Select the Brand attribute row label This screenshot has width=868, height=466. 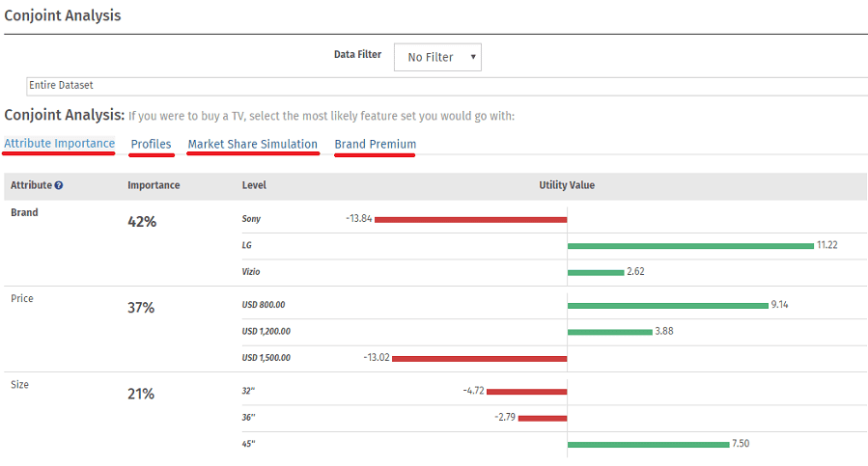click(x=24, y=212)
